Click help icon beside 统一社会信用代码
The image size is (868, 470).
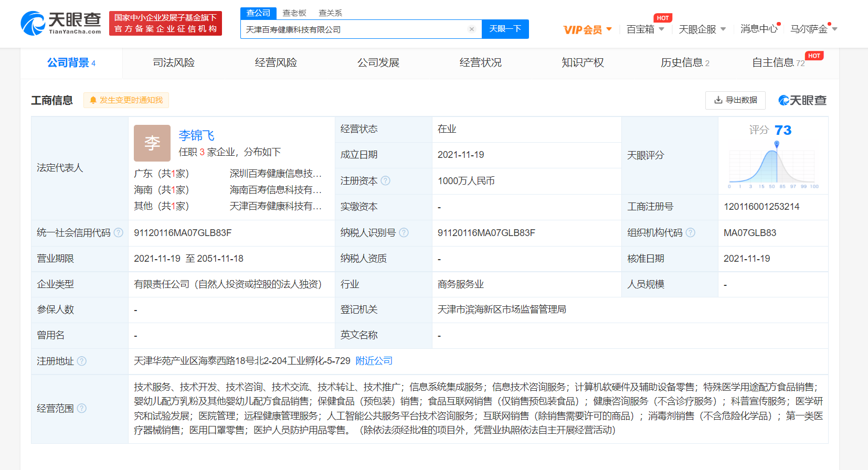click(119, 232)
